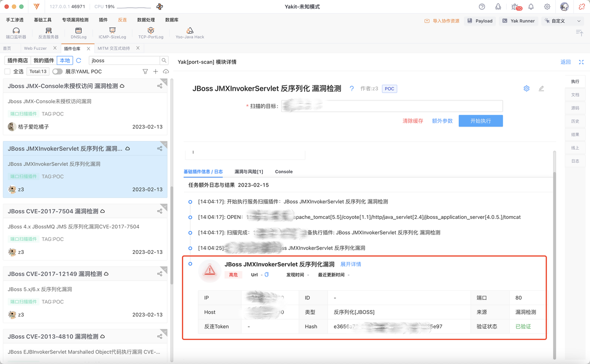
Task: Open the bug icon with the 10 badge
Action: pos(516,7)
